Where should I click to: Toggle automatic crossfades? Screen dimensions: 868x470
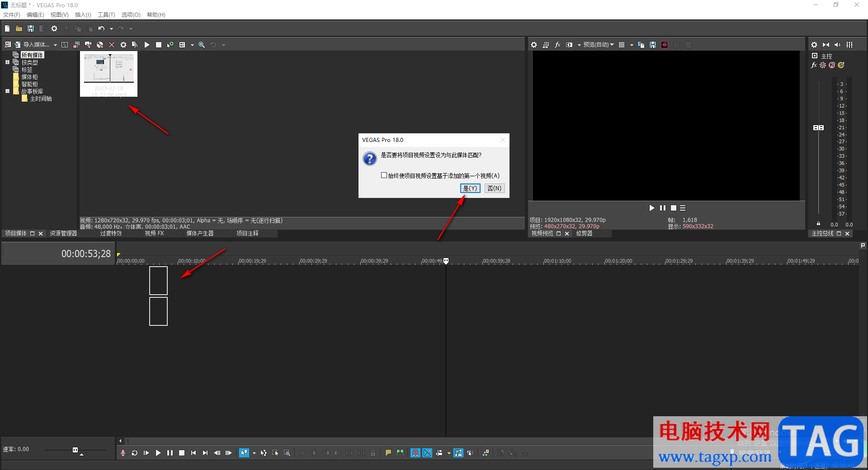tap(427, 453)
